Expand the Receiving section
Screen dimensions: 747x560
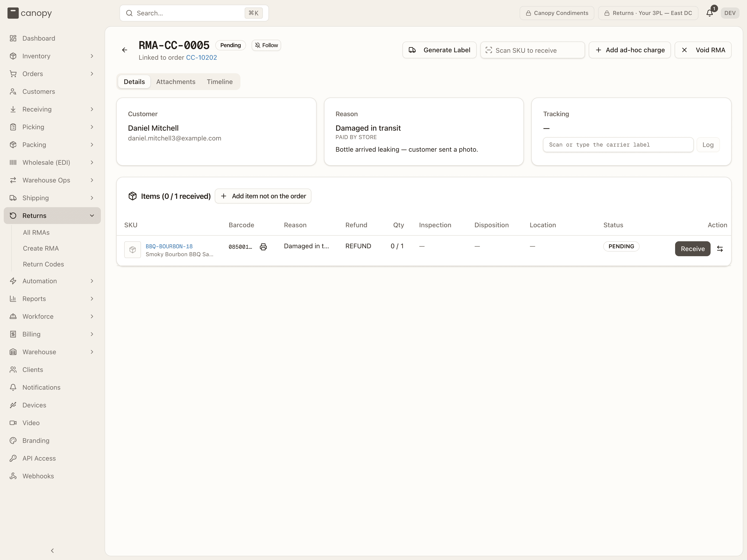[52, 109]
